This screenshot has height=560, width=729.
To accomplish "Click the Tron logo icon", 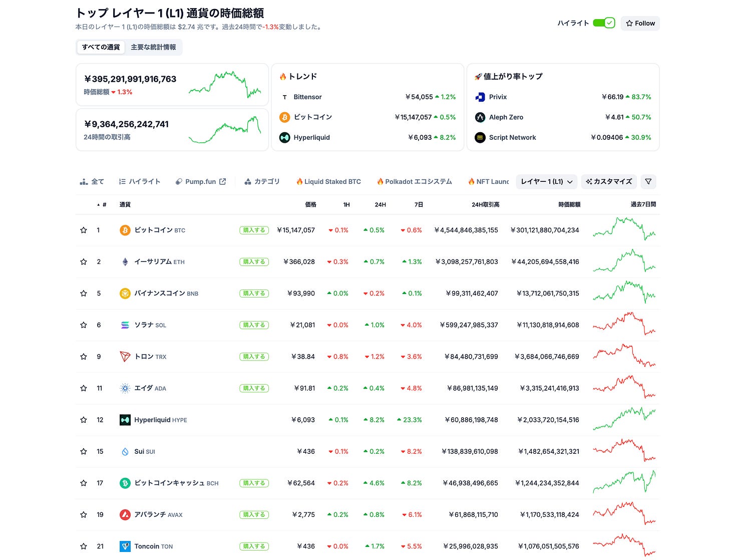I will pos(125,356).
